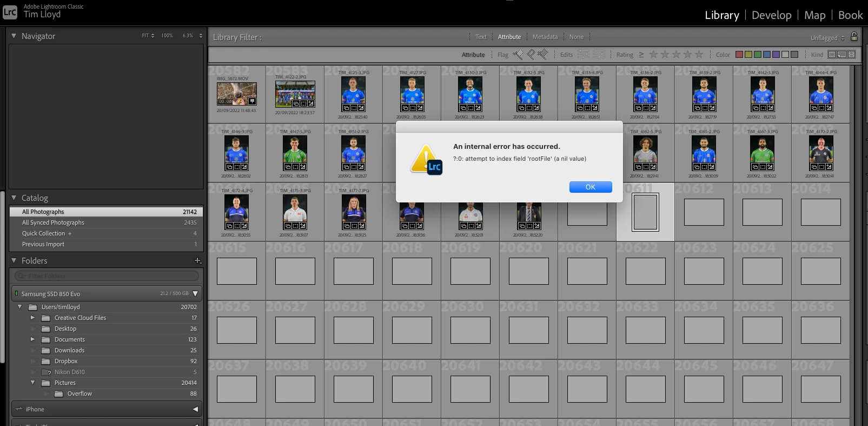Click video badge on IMG_5672.MOV thumbnail

coord(252,101)
